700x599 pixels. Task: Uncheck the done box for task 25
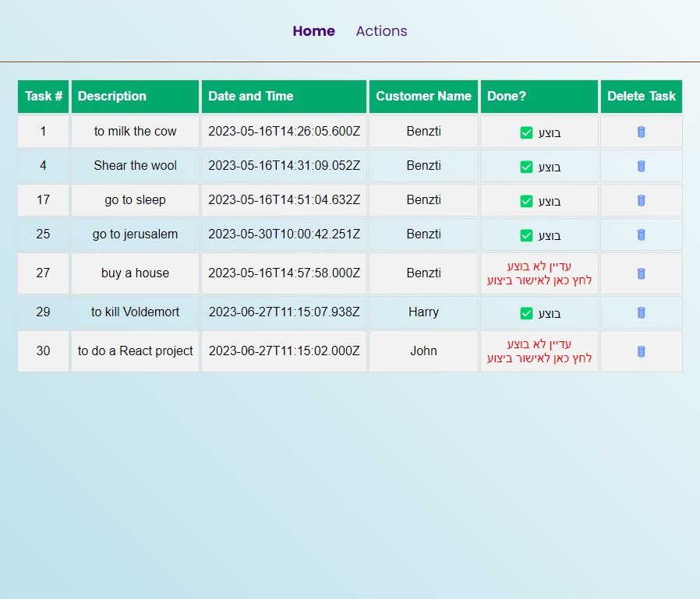[x=526, y=235]
